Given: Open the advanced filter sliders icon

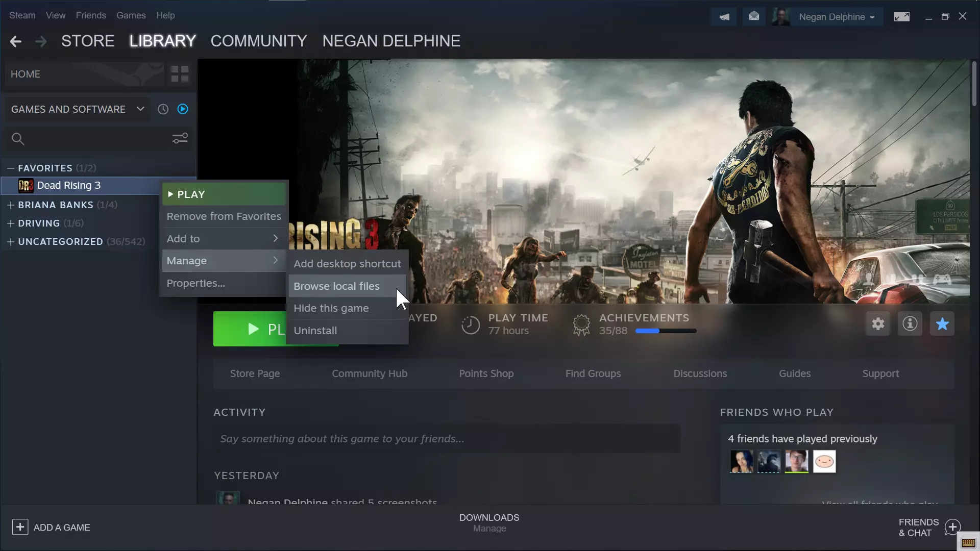Looking at the screenshot, I should [x=180, y=139].
